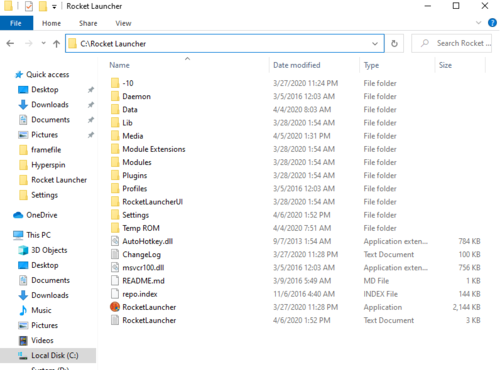The height and width of the screenshot is (370, 500).
Task: Select the Modules folder icon
Action: click(x=115, y=162)
